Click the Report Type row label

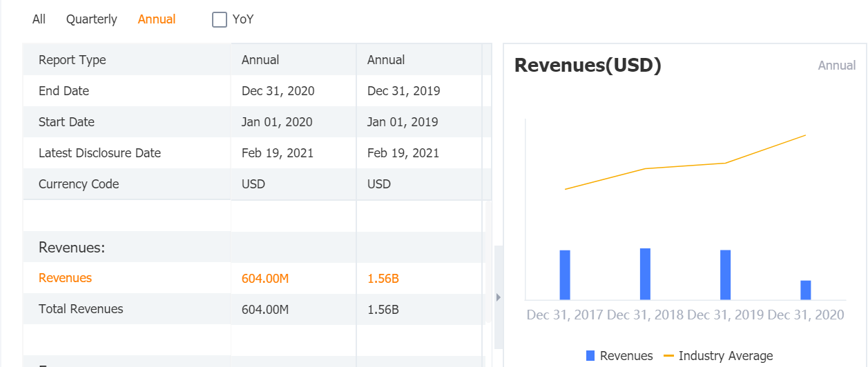(73, 60)
